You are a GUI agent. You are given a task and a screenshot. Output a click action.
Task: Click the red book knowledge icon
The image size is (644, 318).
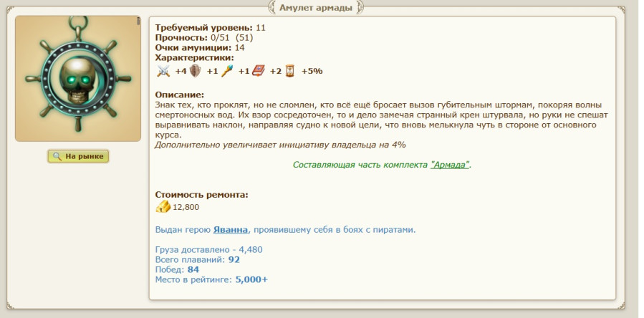[259, 71]
